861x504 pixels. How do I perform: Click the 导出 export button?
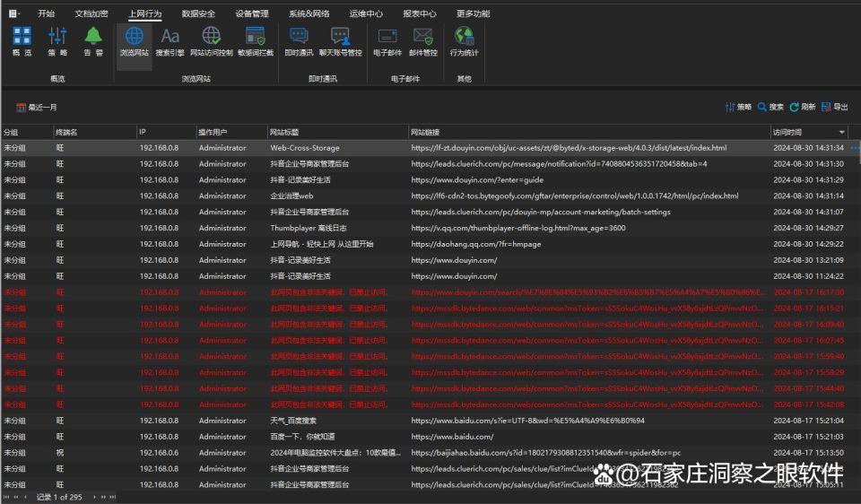click(835, 107)
